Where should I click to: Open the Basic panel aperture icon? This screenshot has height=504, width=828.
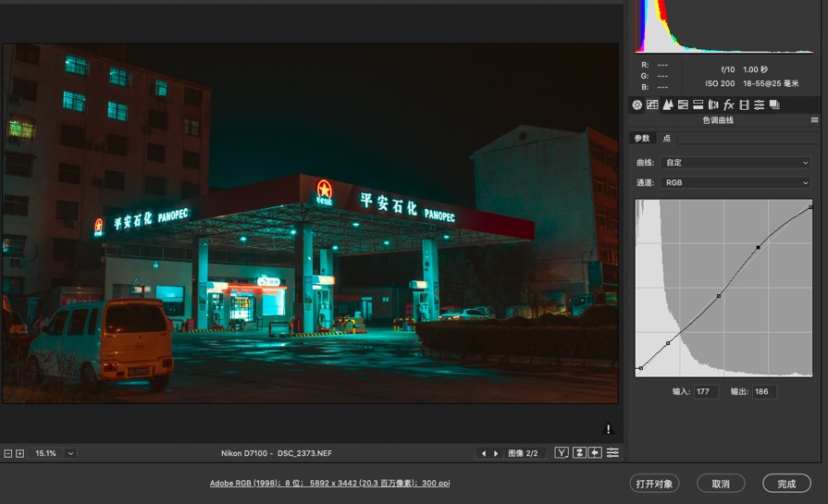pyautogui.click(x=636, y=104)
